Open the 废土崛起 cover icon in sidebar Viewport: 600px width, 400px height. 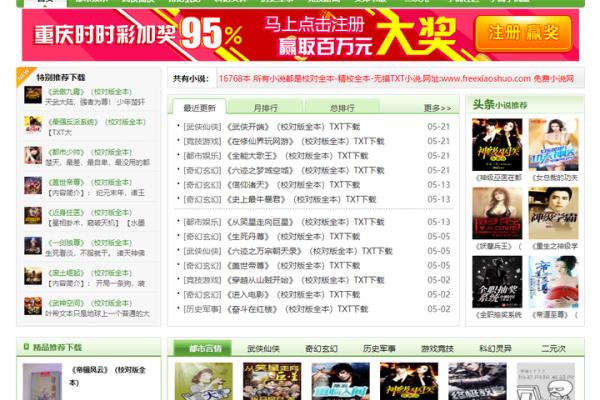coord(33,276)
